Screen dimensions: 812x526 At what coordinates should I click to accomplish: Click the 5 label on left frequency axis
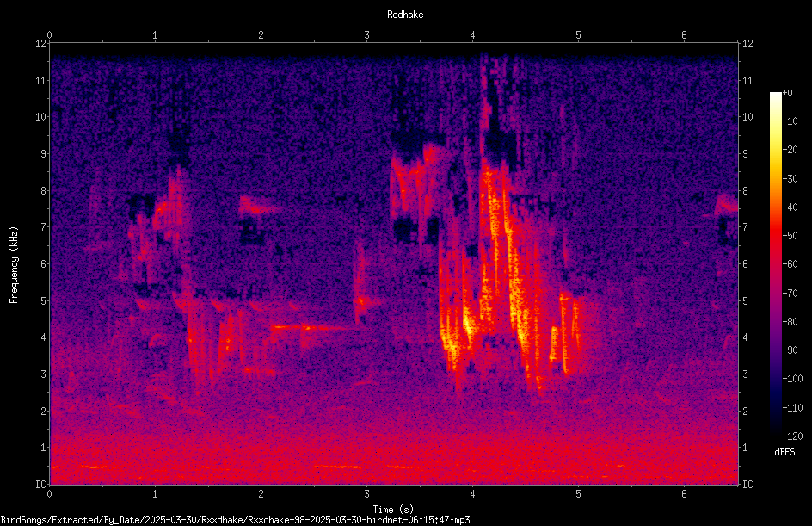tap(44, 301)
